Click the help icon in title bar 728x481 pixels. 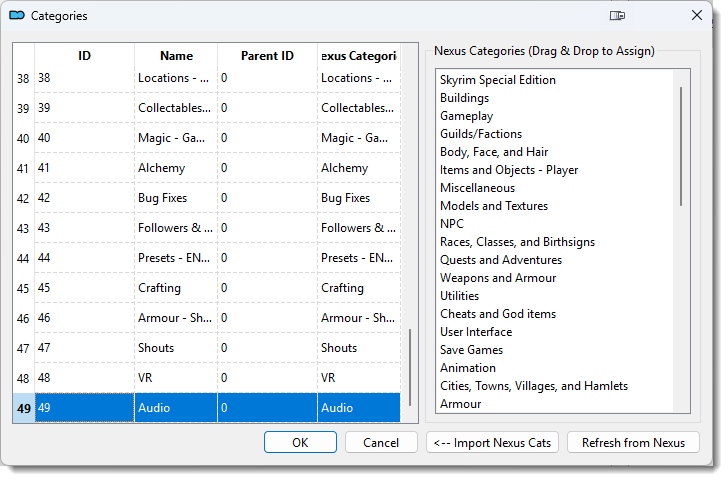coord(617,16)
